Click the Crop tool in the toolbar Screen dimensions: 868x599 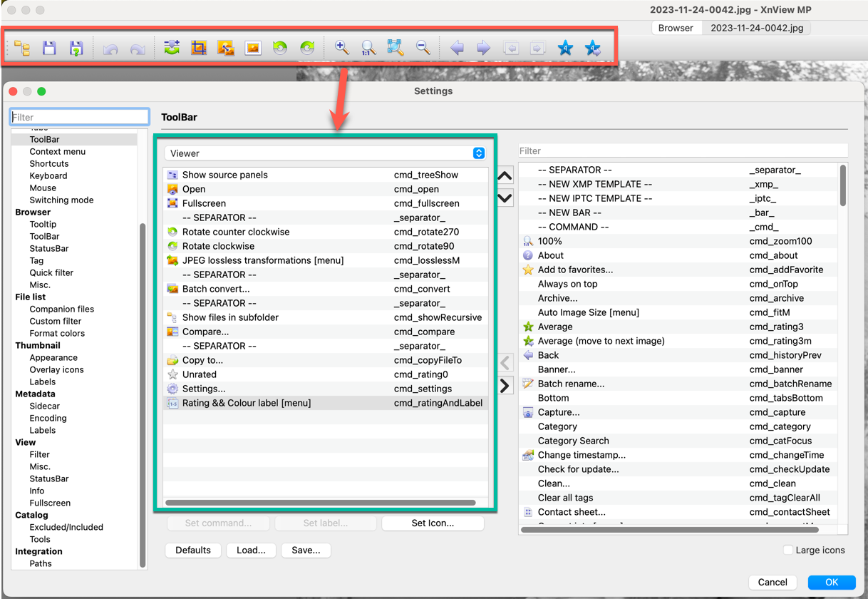coord(199,48)
